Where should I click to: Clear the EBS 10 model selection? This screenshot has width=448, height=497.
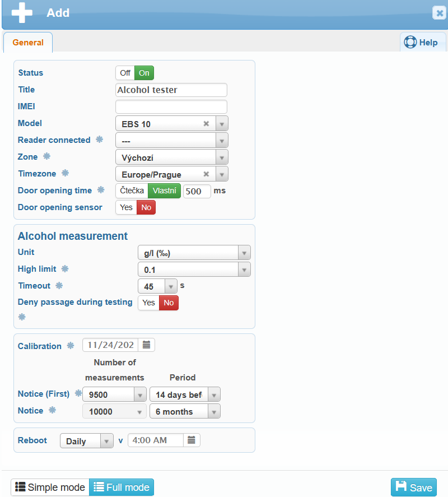click(206, 124)
